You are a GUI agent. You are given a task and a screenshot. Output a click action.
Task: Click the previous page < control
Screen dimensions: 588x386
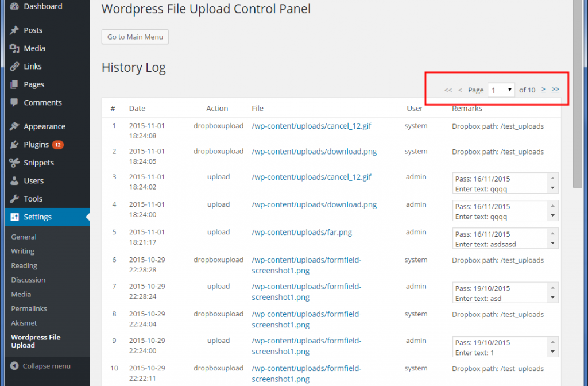click(460, 90)
